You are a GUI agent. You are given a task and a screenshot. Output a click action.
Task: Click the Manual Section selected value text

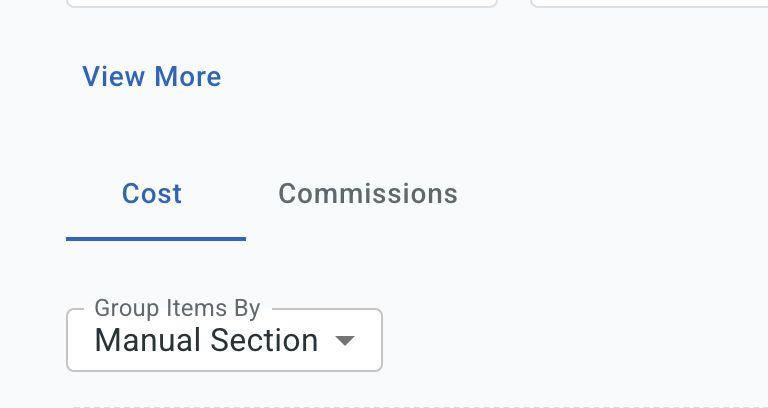tap(206, 340)
